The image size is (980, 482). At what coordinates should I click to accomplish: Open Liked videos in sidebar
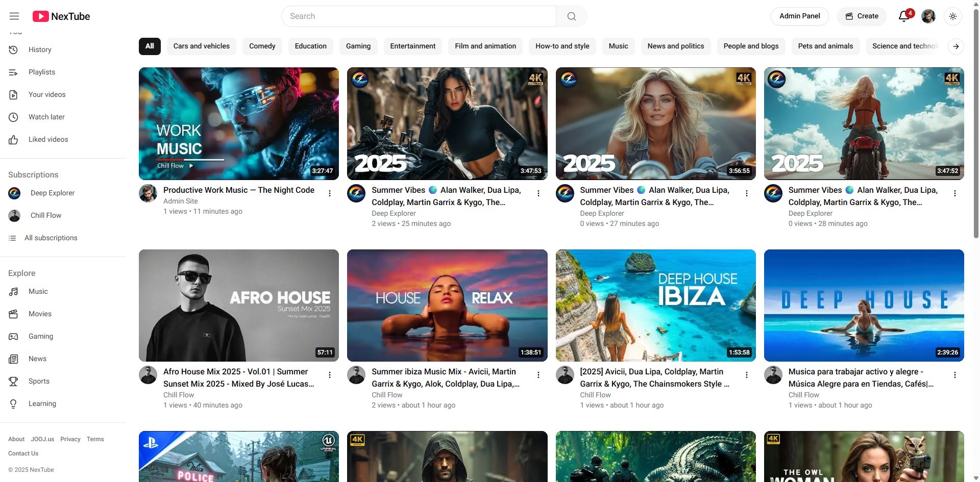48,139
